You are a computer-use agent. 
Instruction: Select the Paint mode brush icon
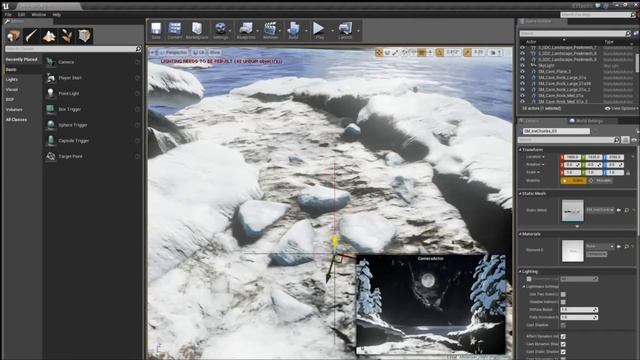[31, 36]
